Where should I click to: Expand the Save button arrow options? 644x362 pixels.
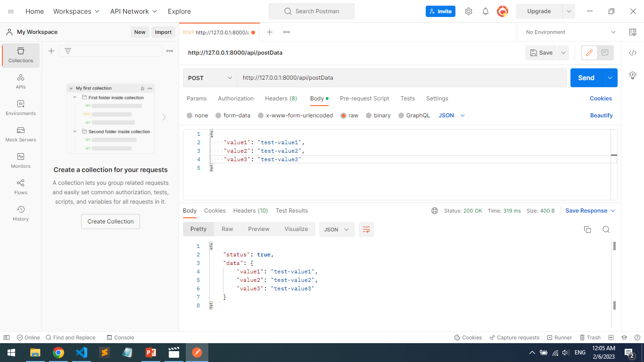pyautogui.click(x=563, y=53)
